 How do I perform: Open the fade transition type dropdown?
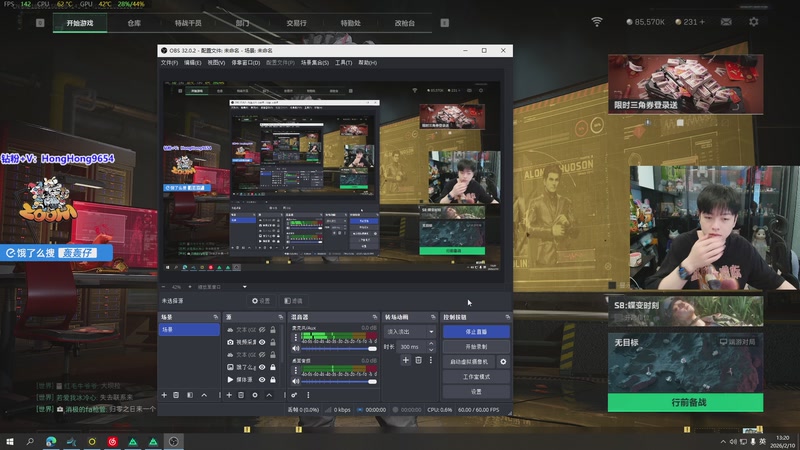coord(411,331)
